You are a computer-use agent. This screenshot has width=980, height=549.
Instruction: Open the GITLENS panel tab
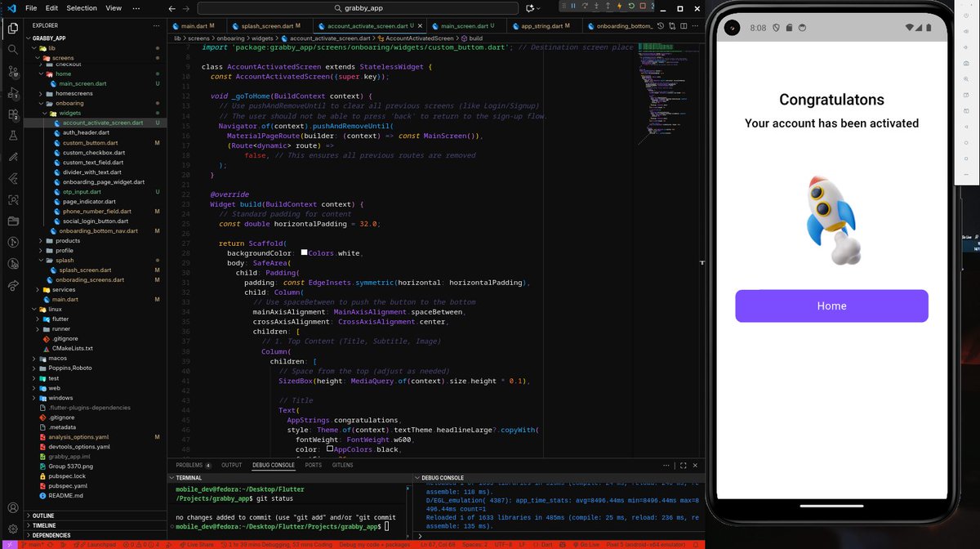343,465
